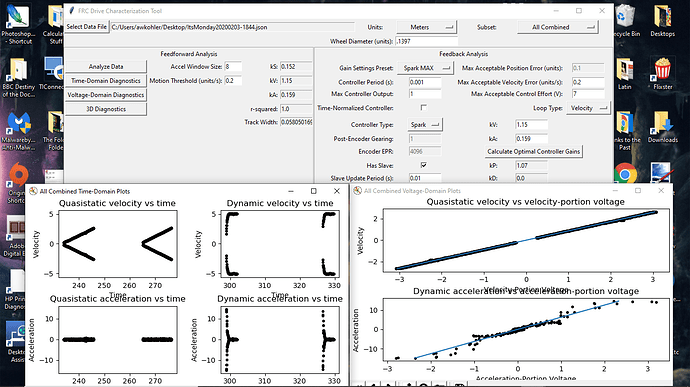The width and height of the screenshot is (690, 387).
Task: Click the Select Data File button
Action: point(87,27)
